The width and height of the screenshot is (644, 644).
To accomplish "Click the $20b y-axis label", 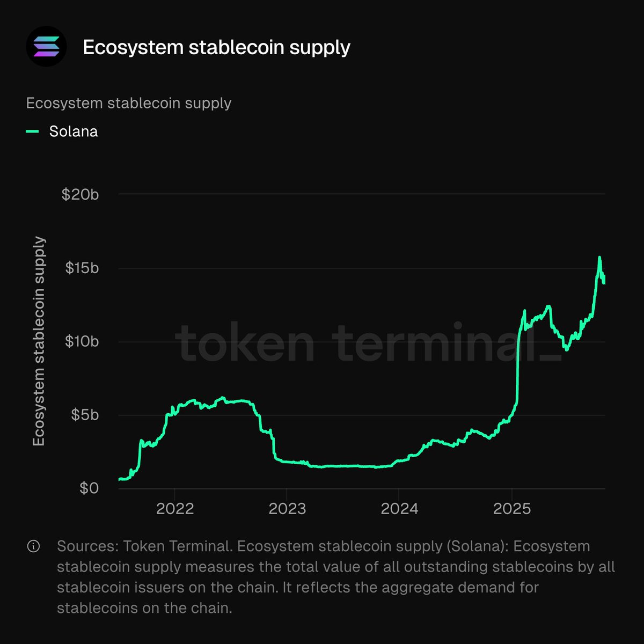I will pos(80,194).
